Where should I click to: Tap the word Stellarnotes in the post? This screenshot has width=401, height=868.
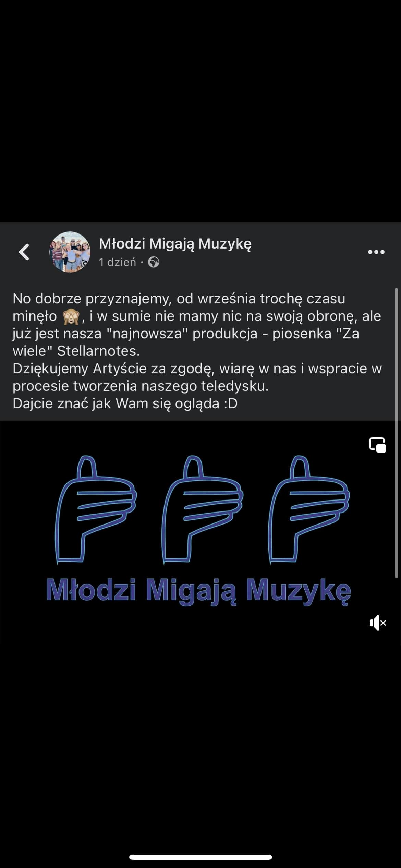(98, 351)
